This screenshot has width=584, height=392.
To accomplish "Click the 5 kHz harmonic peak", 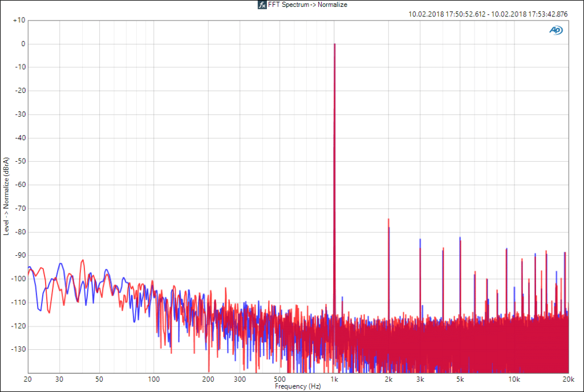I will (x=460, y=238).
